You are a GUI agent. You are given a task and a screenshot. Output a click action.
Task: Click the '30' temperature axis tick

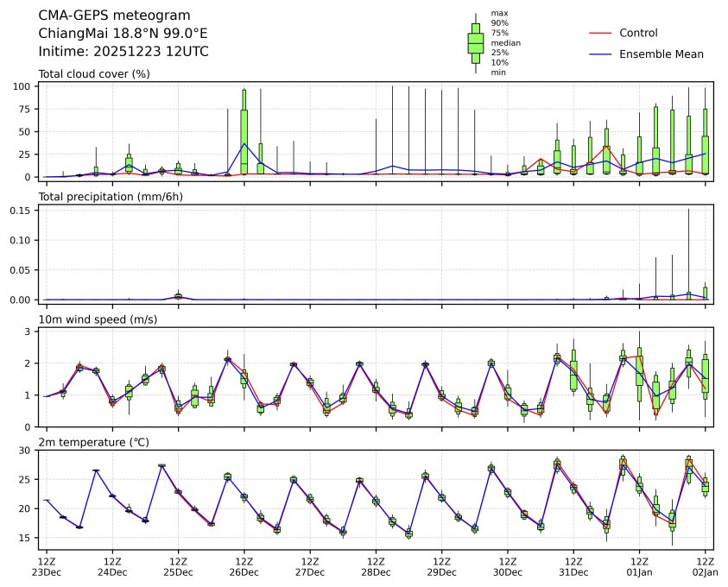click(24, 451)
